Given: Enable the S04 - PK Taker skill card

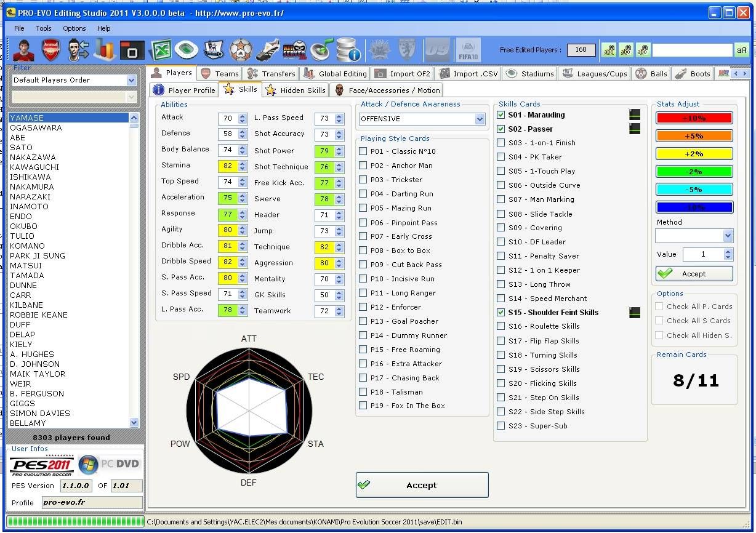Looking at the screenshot, I should [x=501, y=157].
